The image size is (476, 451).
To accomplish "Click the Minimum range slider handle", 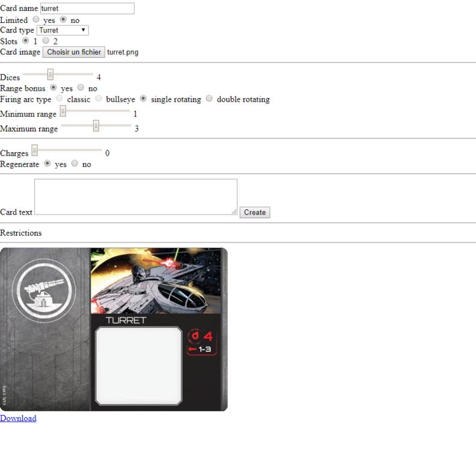I will 63,111.
